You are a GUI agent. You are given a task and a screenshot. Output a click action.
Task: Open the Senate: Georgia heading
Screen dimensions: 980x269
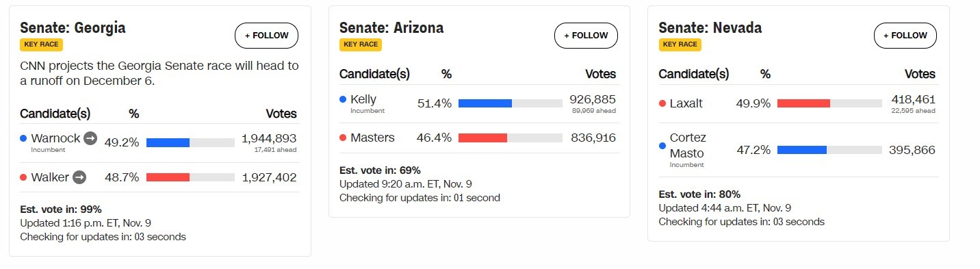pos(73,28)
